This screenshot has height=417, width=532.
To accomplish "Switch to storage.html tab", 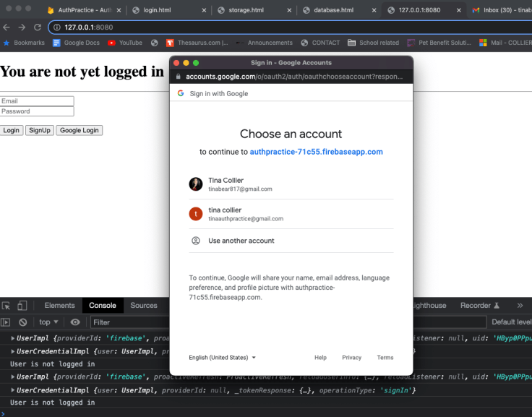I will click(246, 10).
